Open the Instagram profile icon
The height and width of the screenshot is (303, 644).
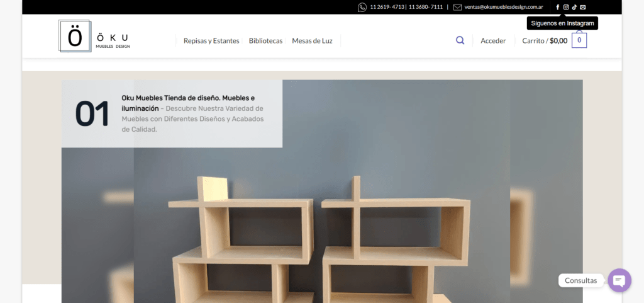[566, 7]
